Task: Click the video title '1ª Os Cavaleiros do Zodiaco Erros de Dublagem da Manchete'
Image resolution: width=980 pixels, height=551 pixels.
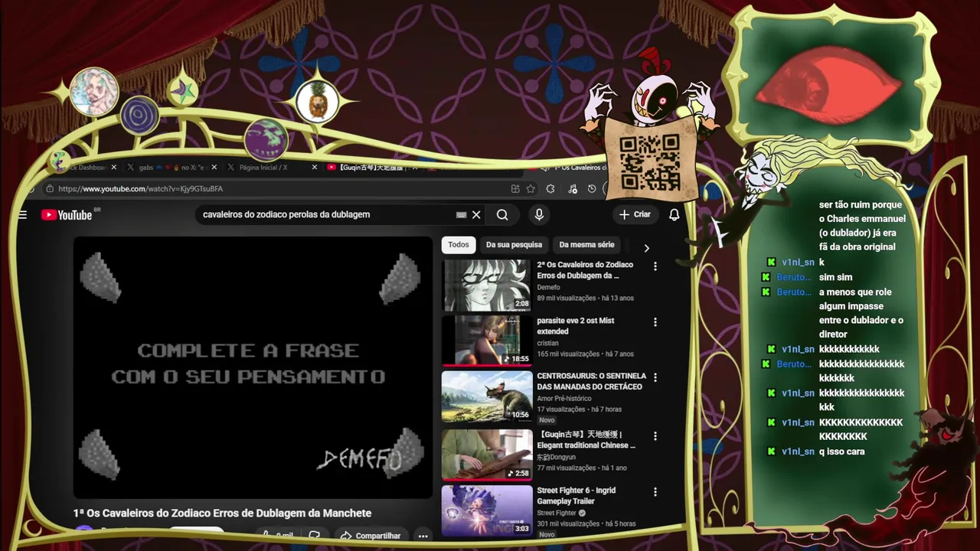Action: [222, 514]
